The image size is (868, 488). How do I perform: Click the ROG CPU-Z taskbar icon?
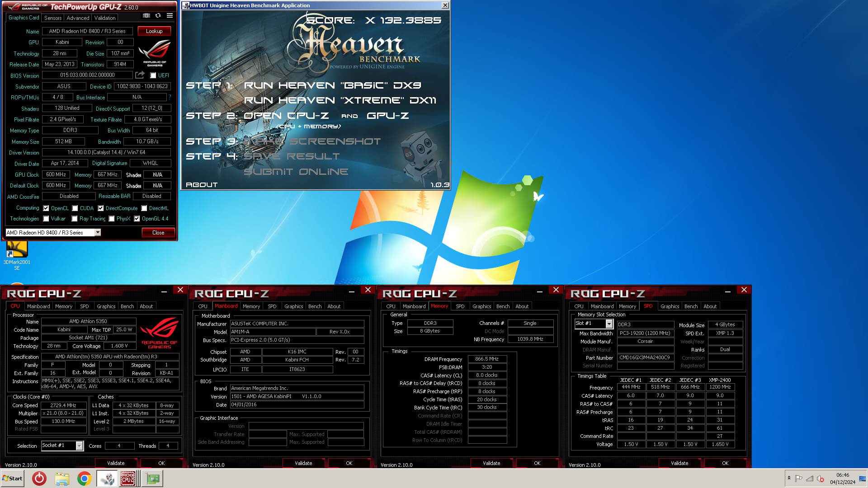tap(128, 479)
